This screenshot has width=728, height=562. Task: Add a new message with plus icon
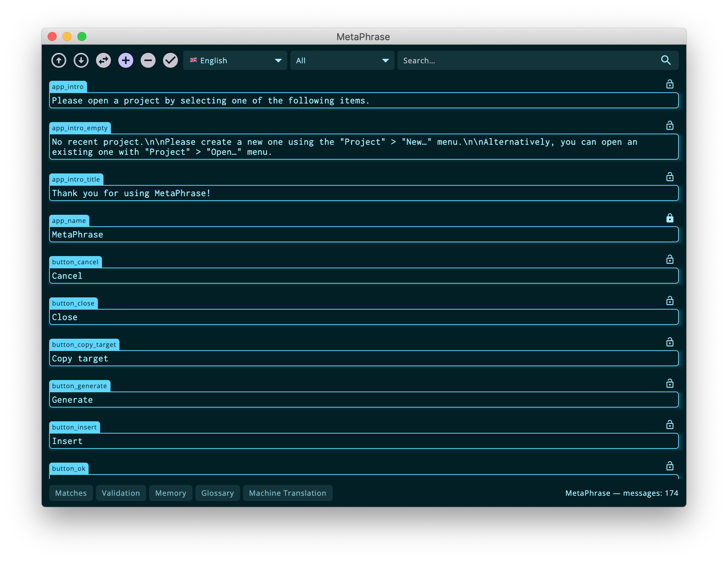click(126, 60)
